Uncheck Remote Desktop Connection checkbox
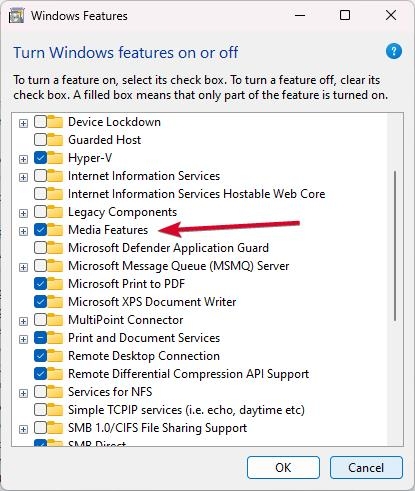The height and width of the screenshot is (491, 415). [x=40, y=356]
